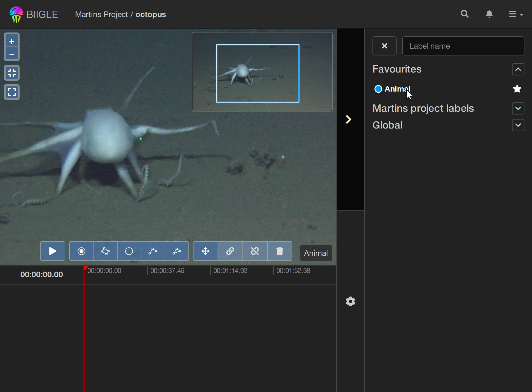Click the Label name search field
Screen dimensions: 532x392
coord(463,46)
